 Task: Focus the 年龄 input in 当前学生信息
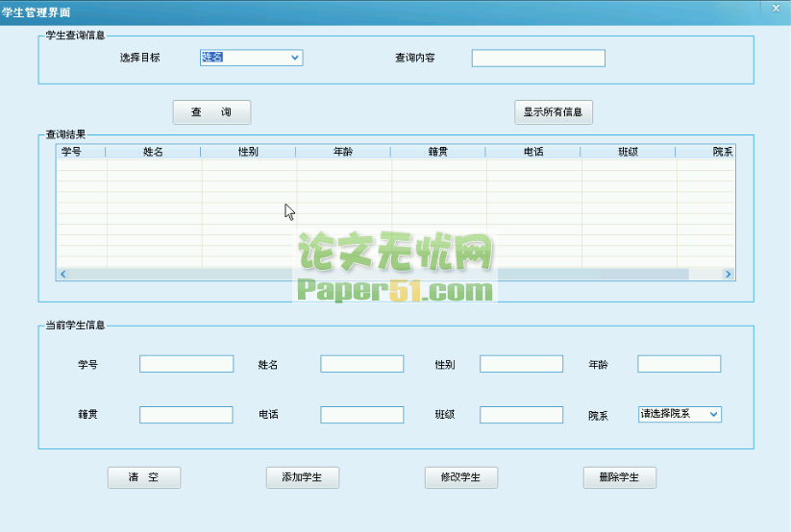coord(679,364)
